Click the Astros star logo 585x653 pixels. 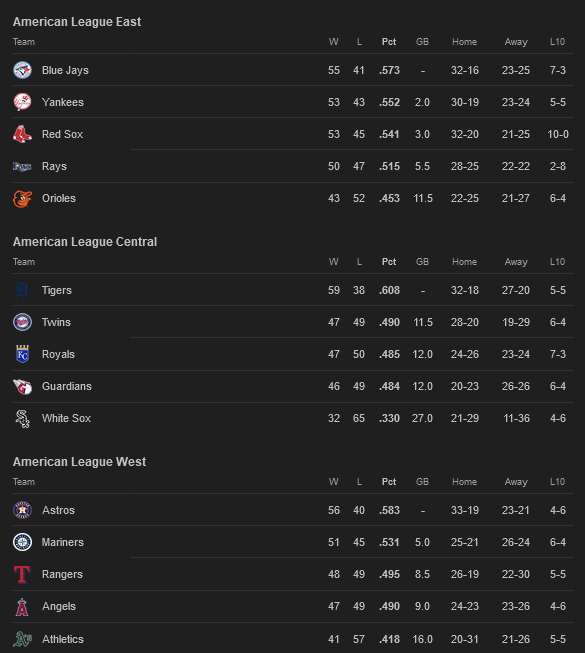22,510
